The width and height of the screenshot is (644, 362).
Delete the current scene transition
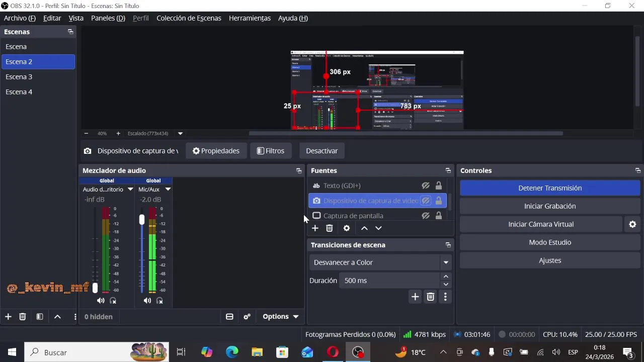click(x=431, y=297)
